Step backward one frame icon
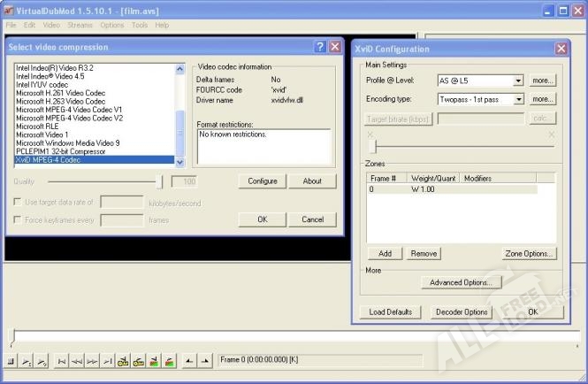Screen dimensions: 588x384 (x=76, y=361)
